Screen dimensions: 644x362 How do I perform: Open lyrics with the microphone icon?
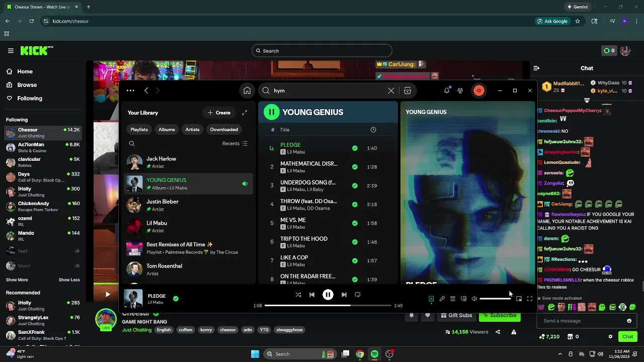pos(442,299)
